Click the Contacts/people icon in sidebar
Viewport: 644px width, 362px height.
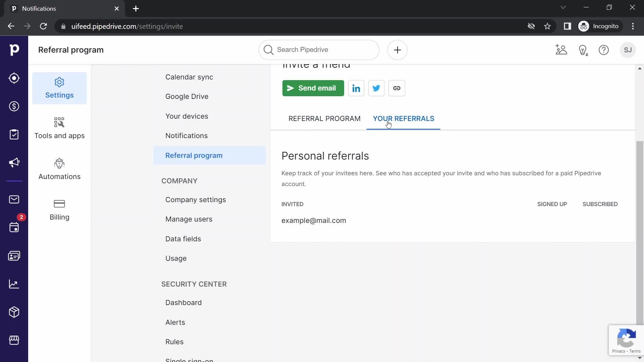[14, 255]
